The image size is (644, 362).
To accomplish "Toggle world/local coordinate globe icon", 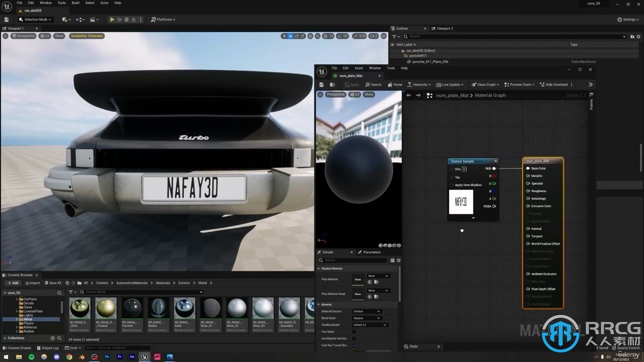I will tap(310, 36).
